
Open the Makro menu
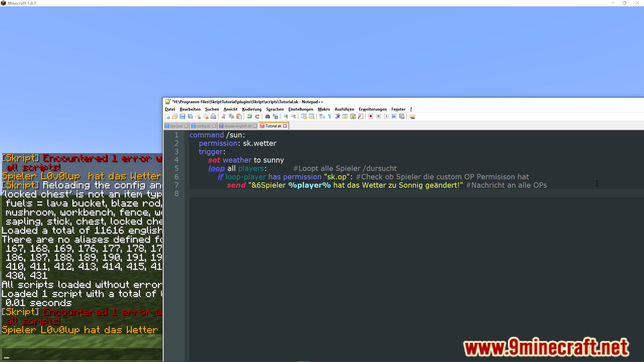(324, 109)
